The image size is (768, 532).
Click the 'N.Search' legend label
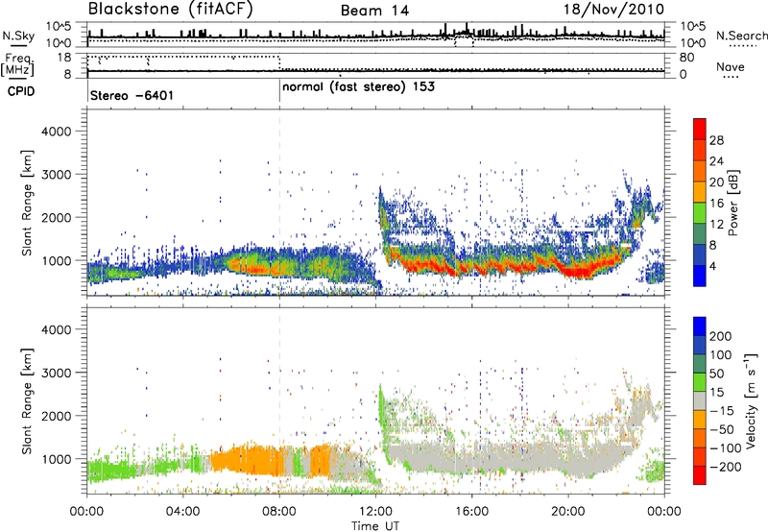click(741, 36)
